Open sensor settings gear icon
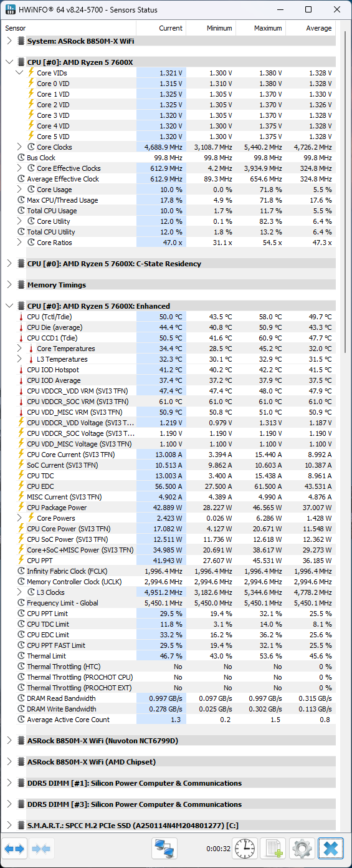 (x=302, y=849)
